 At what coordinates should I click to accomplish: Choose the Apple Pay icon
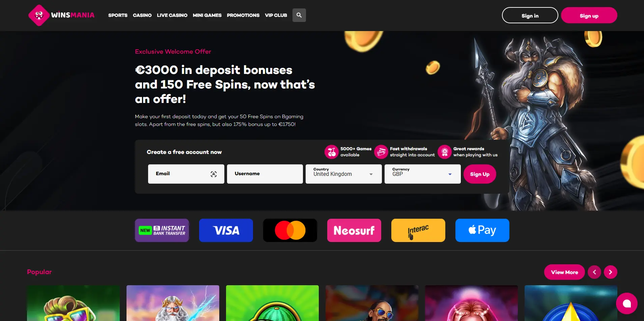[482, 230]
